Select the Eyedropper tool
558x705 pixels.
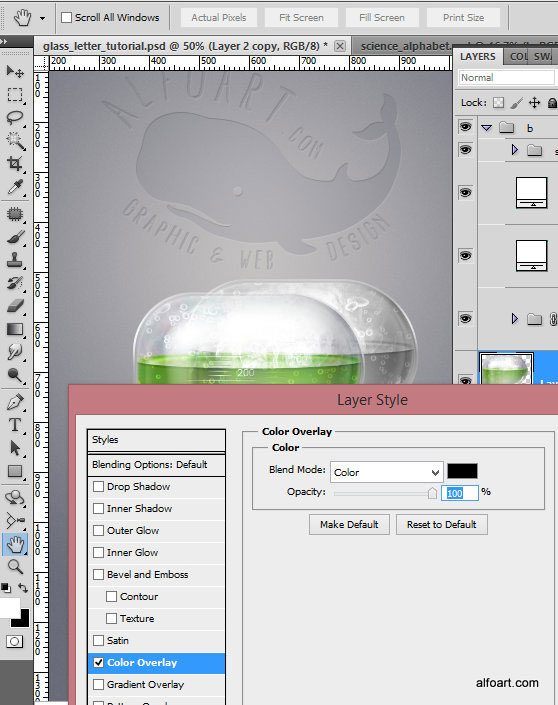coord(15,187)
